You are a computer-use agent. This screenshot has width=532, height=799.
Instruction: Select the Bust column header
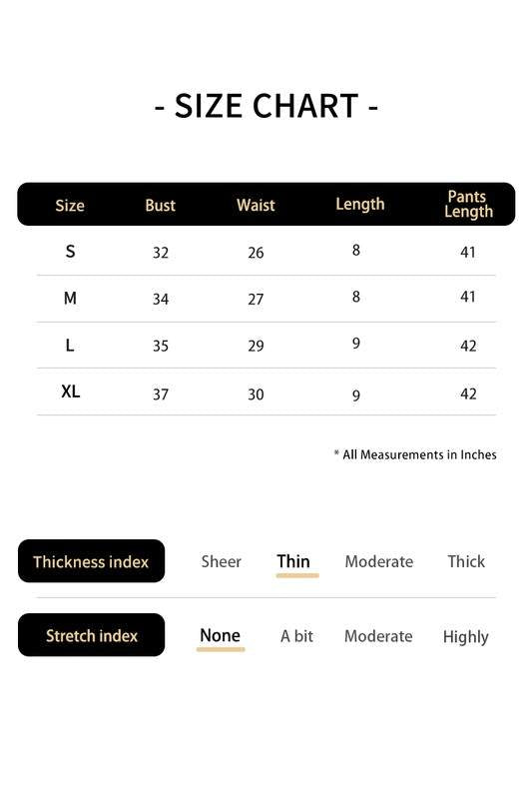pyautogui.click(x=160, y=205)
